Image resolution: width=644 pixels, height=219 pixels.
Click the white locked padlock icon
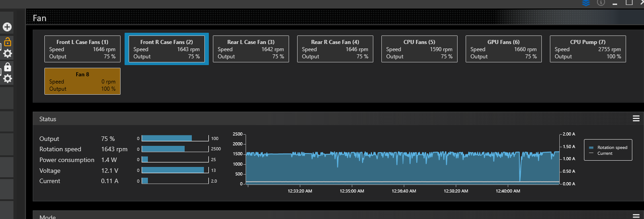8,67
